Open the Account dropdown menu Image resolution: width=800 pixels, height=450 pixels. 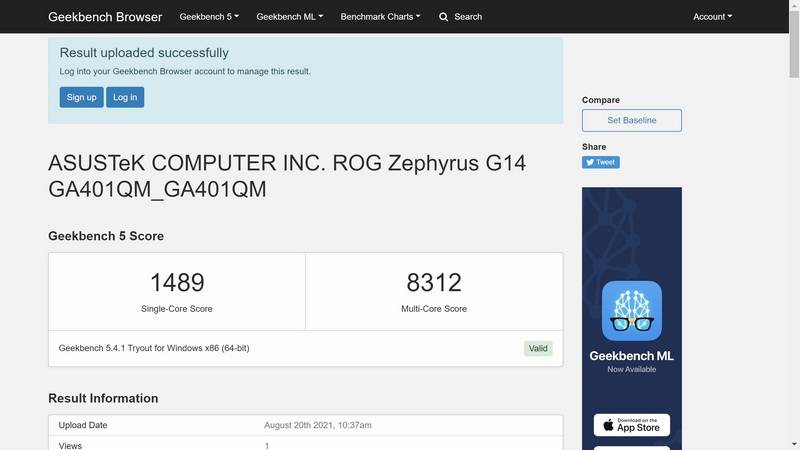[x=712, y=17]
